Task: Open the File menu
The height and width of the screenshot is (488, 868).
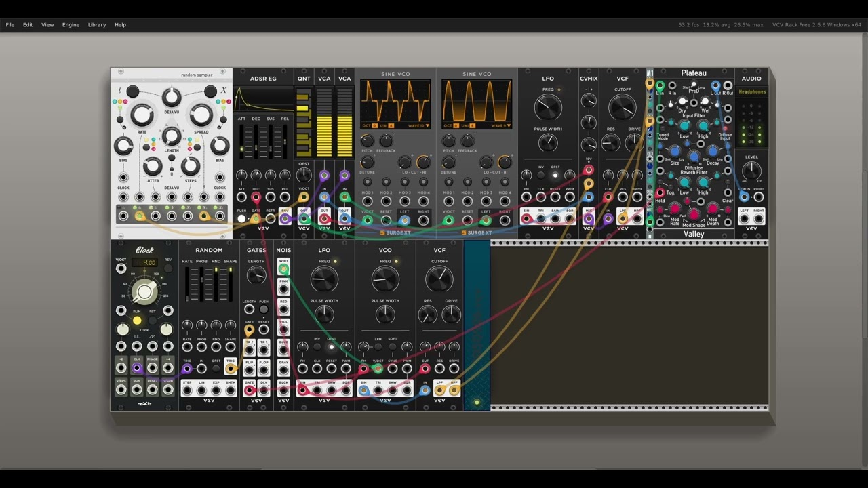Action: tap(10, 25)
